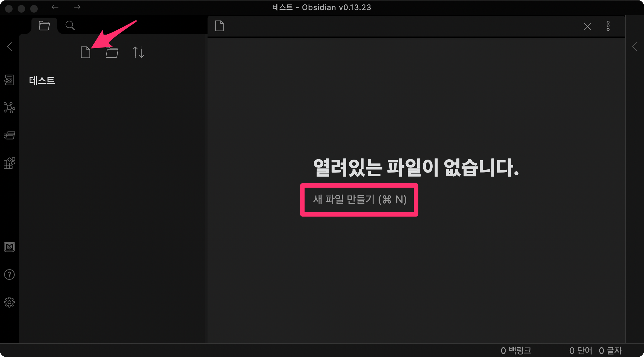Switch to the file explorer tab
This screenshot has width=644, height=357.
44,25
